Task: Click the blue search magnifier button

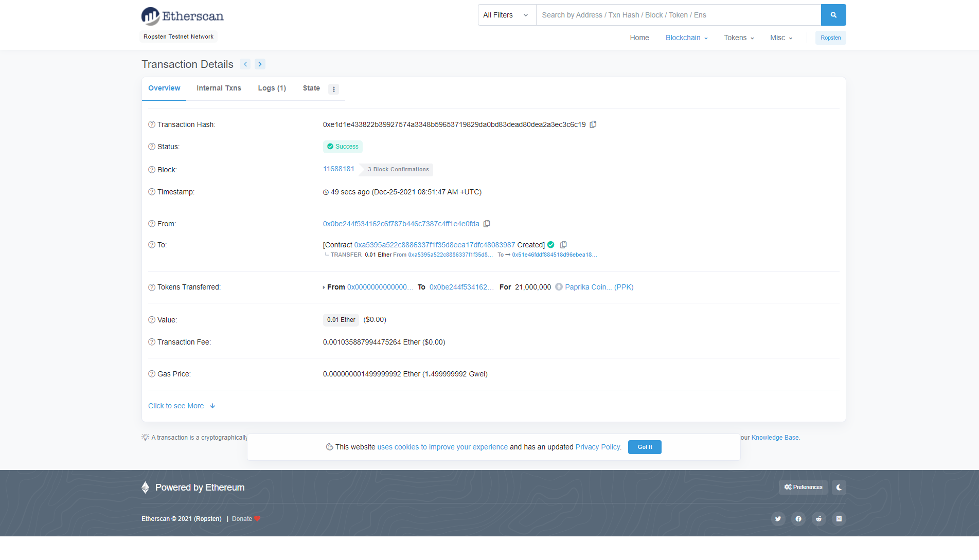Action: click(x=833, y=15)
